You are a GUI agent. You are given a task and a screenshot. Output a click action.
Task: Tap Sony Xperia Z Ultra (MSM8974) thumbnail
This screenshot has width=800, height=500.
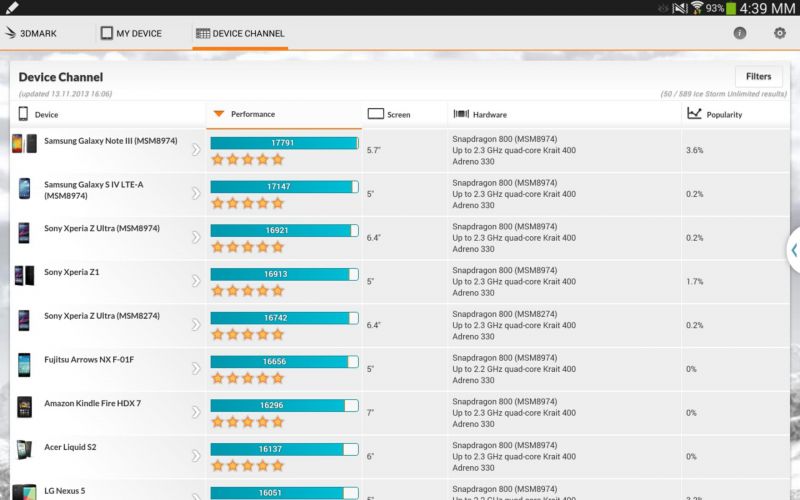(x=24, y=233)
